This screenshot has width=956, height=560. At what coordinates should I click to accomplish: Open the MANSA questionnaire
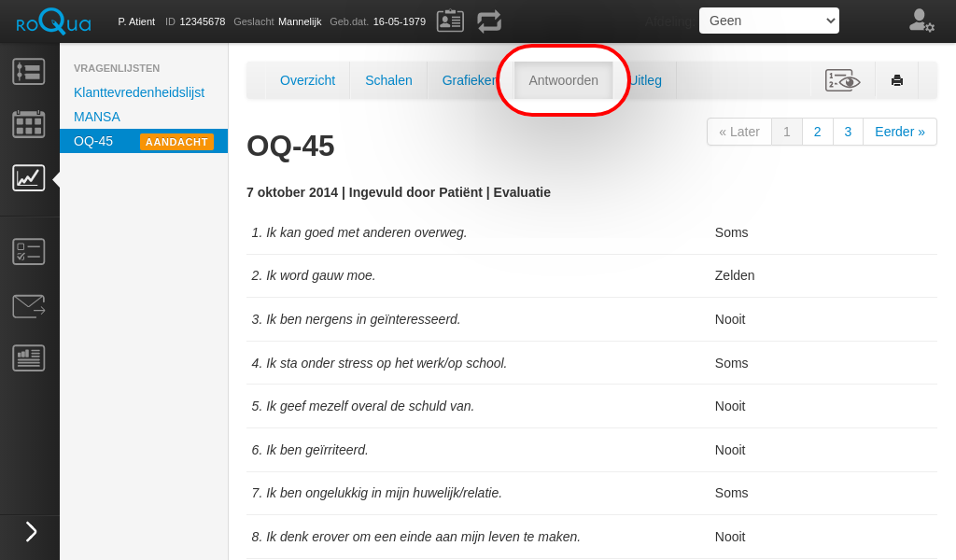[97, 117]
